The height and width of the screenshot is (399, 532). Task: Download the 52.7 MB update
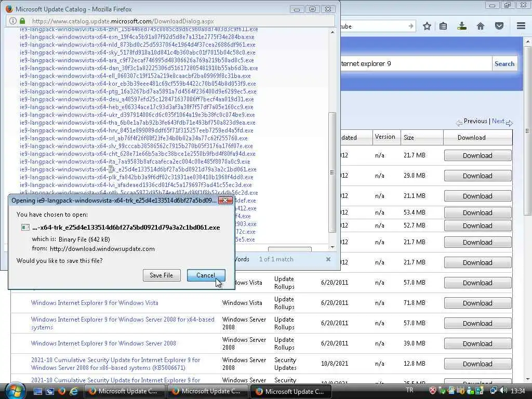(x=477, y=225)
